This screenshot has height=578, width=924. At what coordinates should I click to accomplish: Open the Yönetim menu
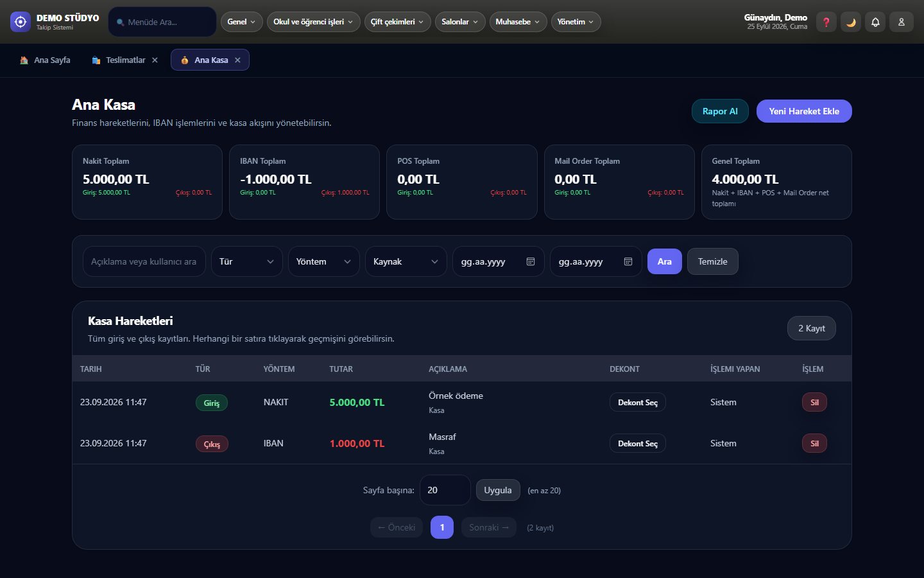576,22
